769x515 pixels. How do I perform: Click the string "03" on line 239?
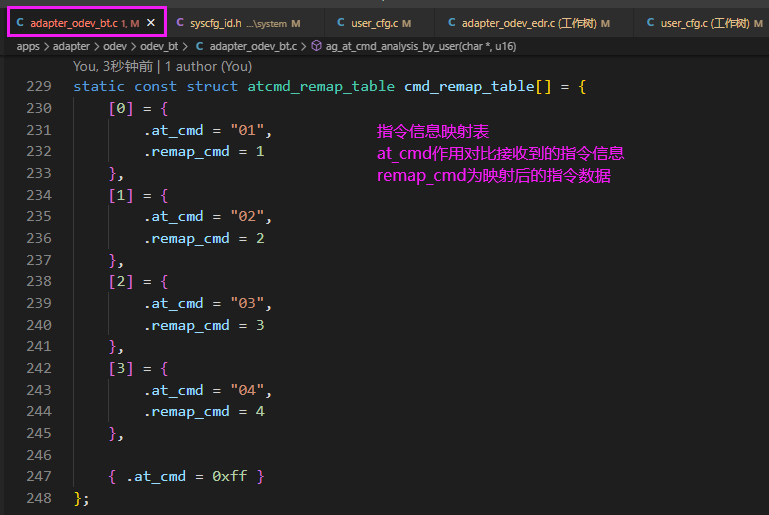247,303
